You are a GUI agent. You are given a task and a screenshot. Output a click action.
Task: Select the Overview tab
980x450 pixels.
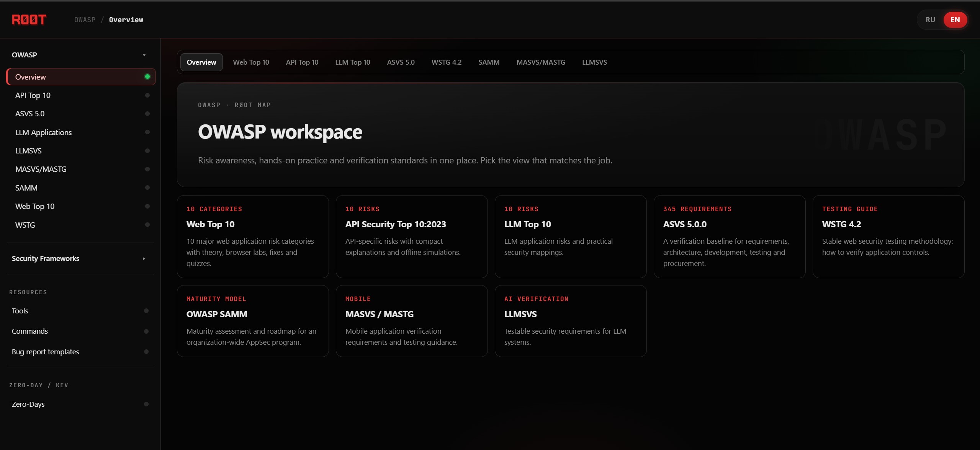(x=201, y=62)
